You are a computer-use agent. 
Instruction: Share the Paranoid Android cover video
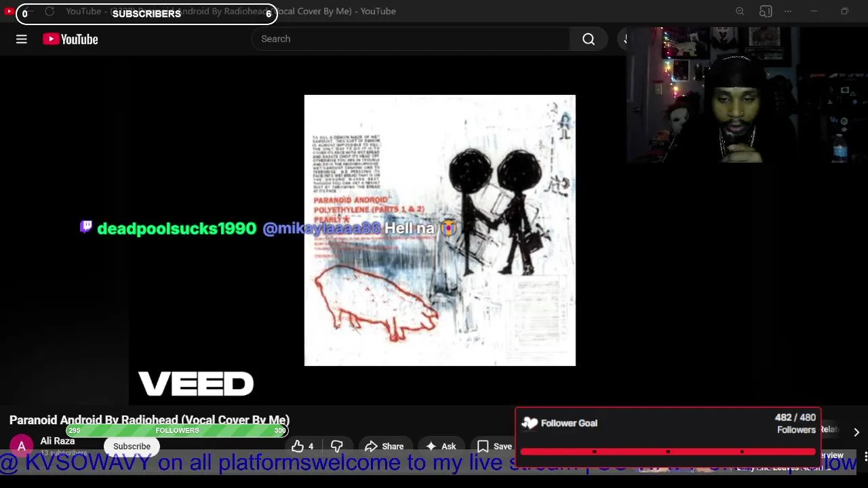click(x=384, y=447)
